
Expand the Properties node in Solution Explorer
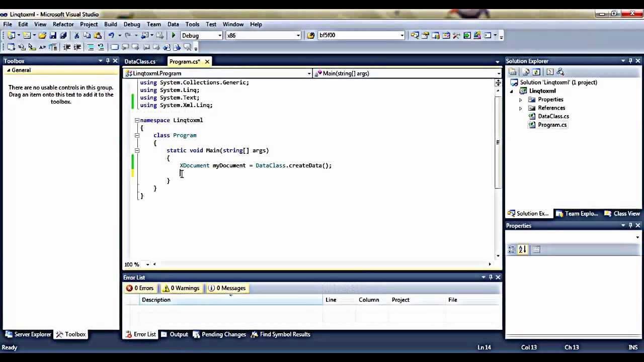pos(520,100)
